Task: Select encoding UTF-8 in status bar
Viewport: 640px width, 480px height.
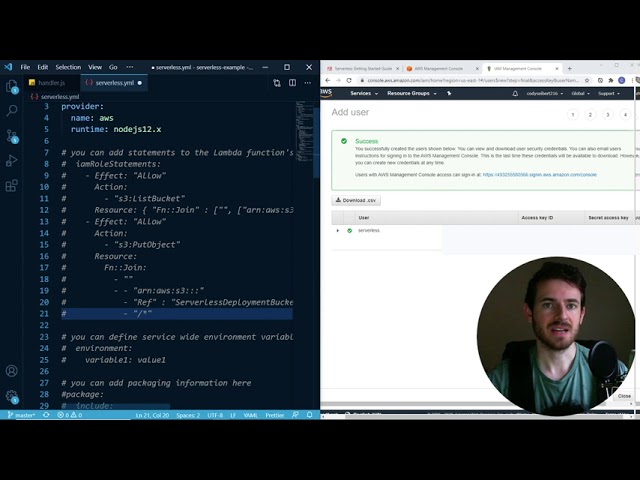Action: 215,415
